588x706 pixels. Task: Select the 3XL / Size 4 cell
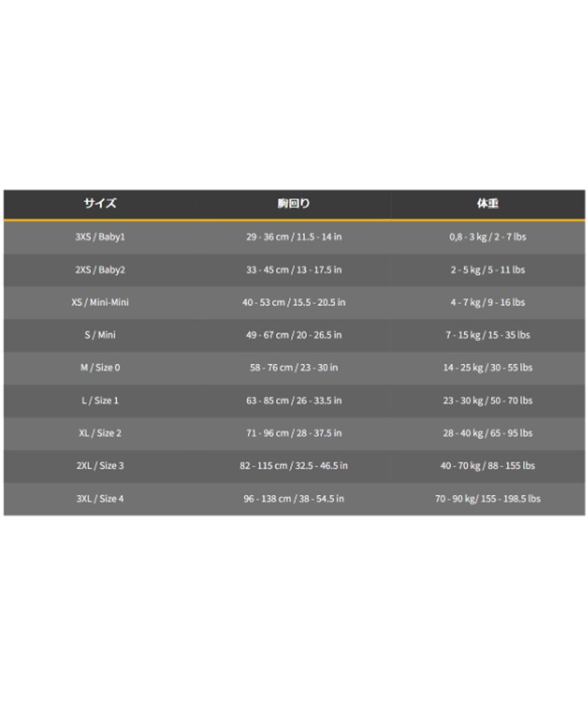click(100, 498)
